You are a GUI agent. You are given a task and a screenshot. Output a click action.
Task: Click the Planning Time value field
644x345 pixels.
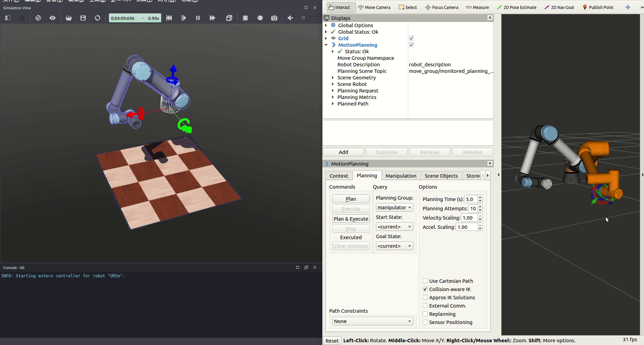[471, 199]
